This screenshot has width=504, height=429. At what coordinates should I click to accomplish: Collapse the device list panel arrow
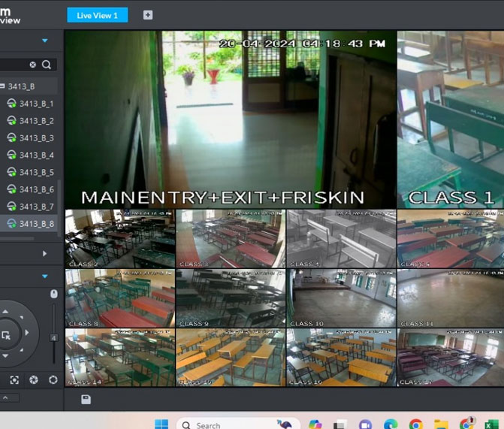pos(44,41)
